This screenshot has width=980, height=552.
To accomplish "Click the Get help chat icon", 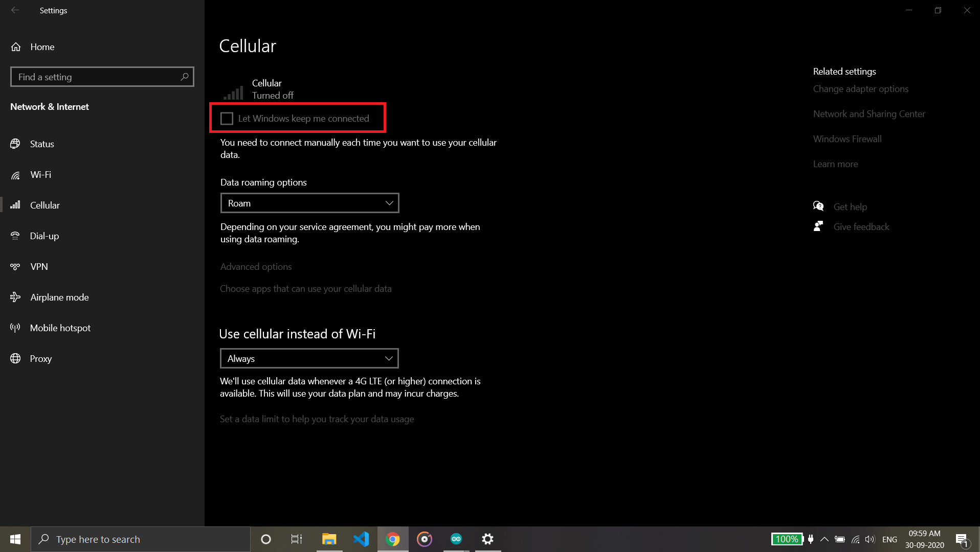I will coord(818,206).
